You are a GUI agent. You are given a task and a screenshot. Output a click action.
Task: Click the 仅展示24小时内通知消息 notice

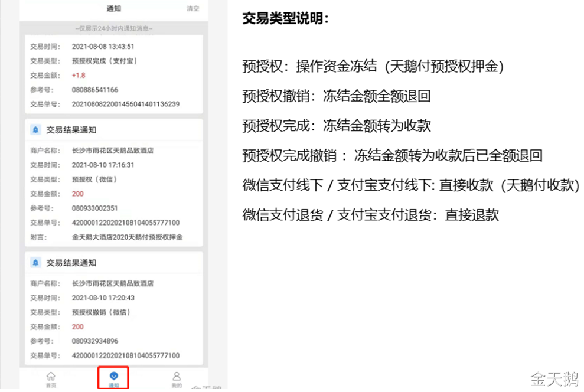point(113,28)
